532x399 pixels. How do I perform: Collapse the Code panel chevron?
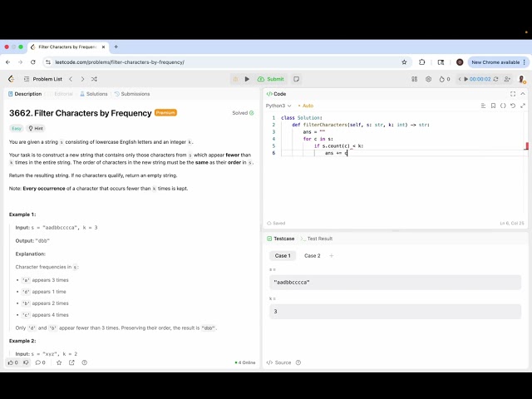point(523,94)
